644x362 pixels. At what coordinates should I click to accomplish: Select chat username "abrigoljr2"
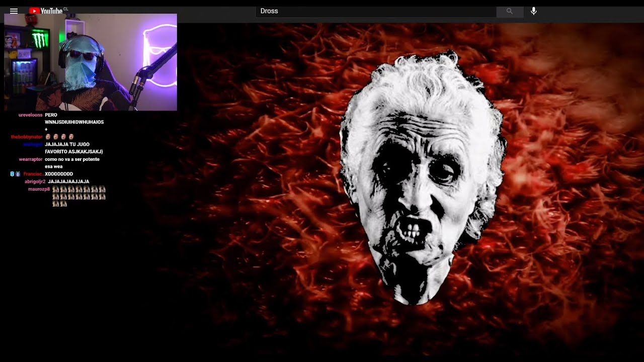tap(35, 182)
